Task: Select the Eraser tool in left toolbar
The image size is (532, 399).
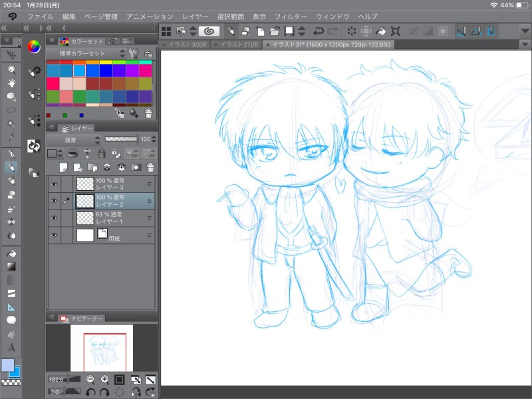Action: (11, 195)
